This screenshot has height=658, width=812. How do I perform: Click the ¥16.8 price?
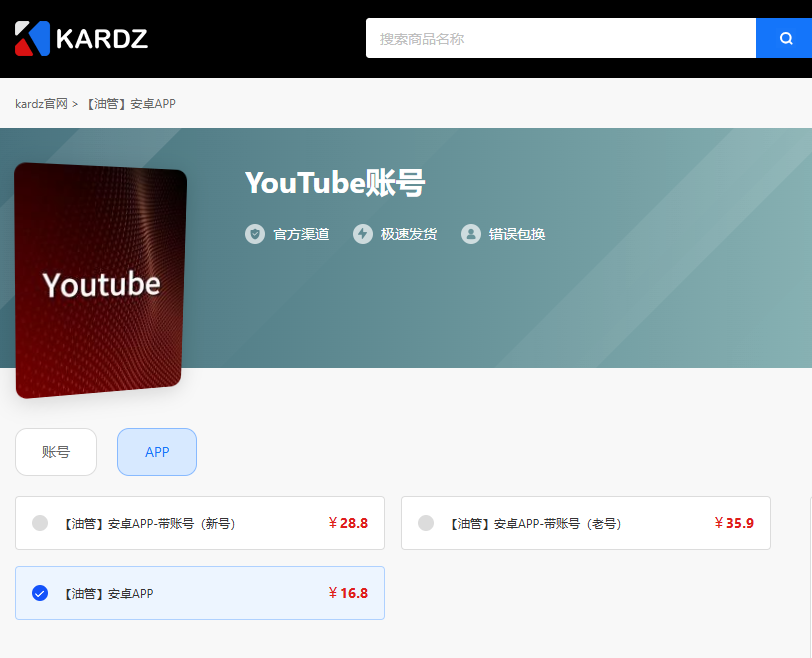pyautogui.click(x=348, y=593)
